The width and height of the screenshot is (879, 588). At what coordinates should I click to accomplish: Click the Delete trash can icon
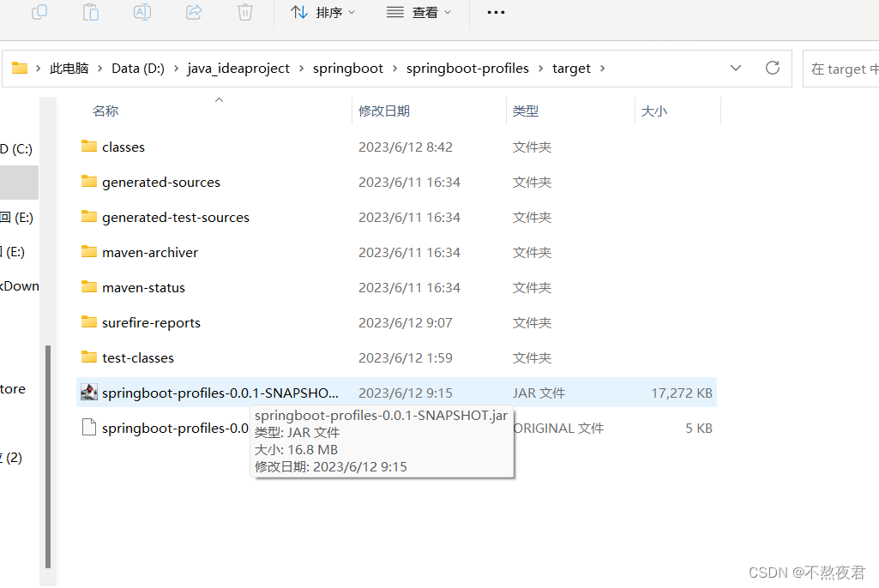pos(245,12)
